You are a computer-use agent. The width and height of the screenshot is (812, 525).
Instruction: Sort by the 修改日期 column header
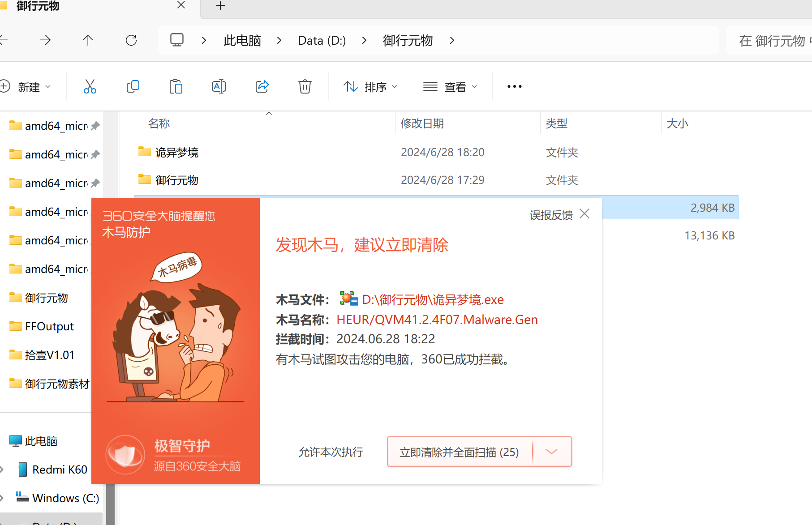pyautogui.click(x=422, y=123)
